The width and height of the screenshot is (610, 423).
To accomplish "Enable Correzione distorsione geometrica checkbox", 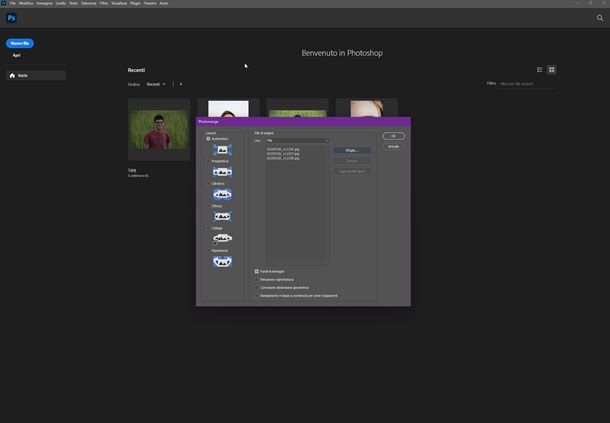I will [x=257, y=287].
